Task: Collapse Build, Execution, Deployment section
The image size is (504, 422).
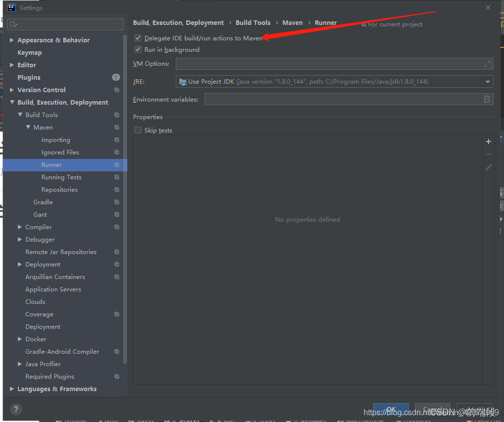Action: 12,102
